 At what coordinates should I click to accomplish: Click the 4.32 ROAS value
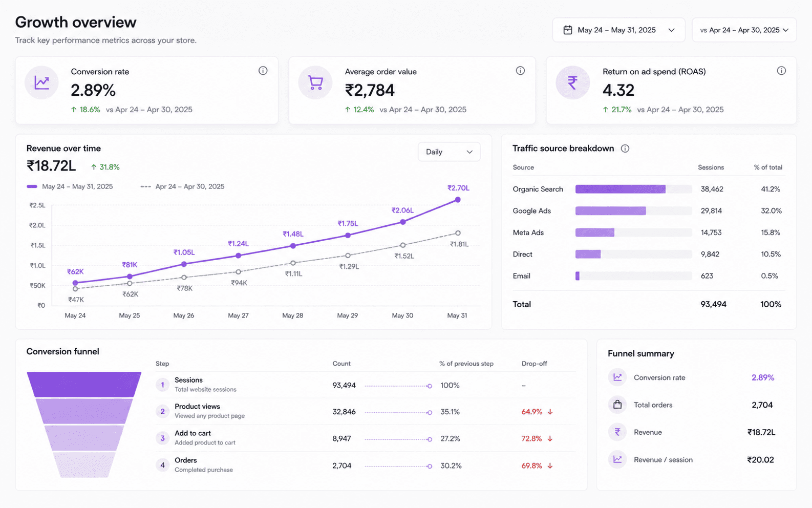coord(618,90)
